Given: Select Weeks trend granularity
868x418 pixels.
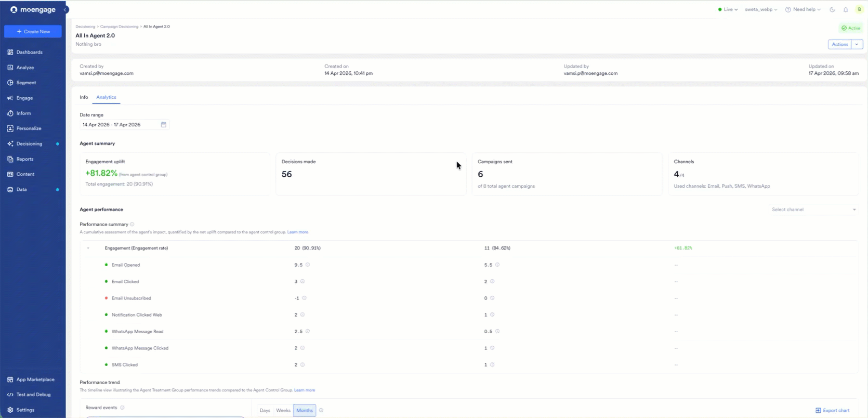Looking at the screenshot, I should (x=283, y=410).
